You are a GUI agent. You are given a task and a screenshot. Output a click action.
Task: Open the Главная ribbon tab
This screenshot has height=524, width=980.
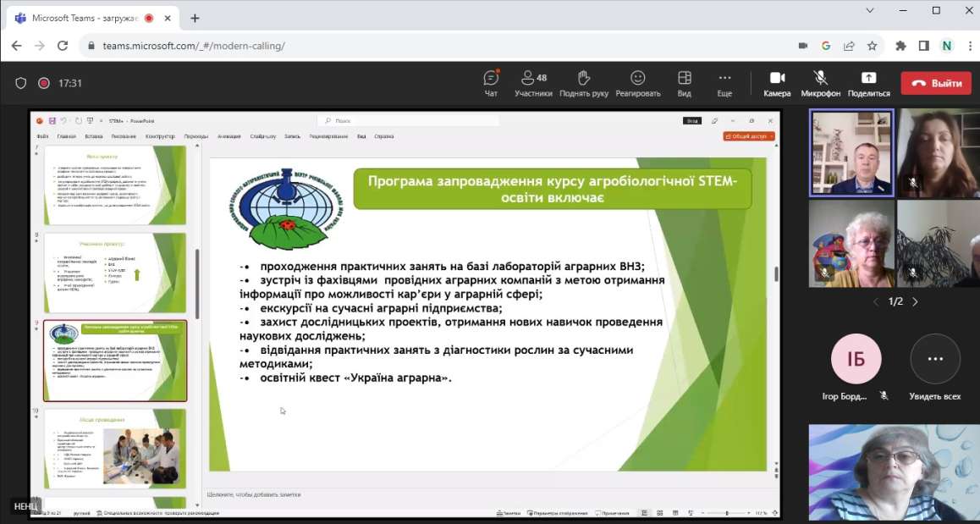click(66, 136)
